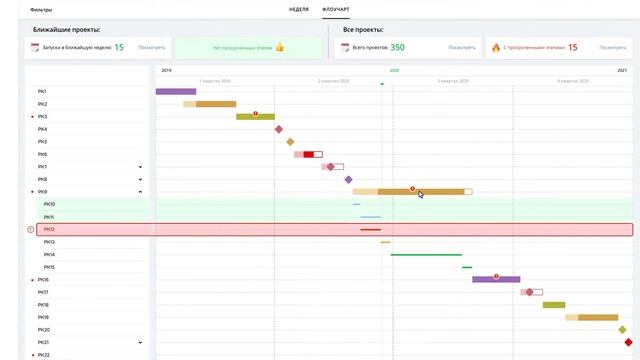The height and width of the screenshot is (360, 640).
Task: Click the PK6 red Gantt bar
Action: [308, 154]
